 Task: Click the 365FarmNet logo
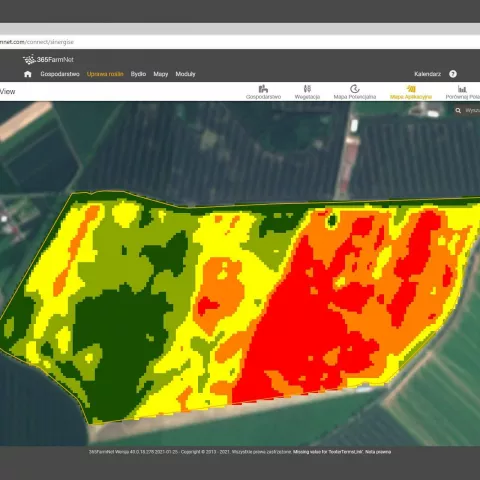[x=48, y=60]
